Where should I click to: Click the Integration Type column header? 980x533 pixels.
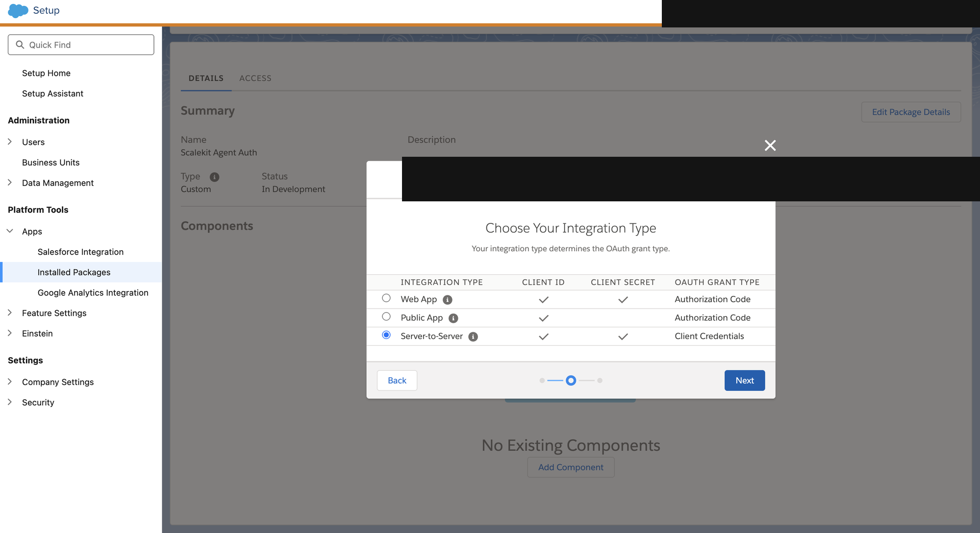point(442,282)
